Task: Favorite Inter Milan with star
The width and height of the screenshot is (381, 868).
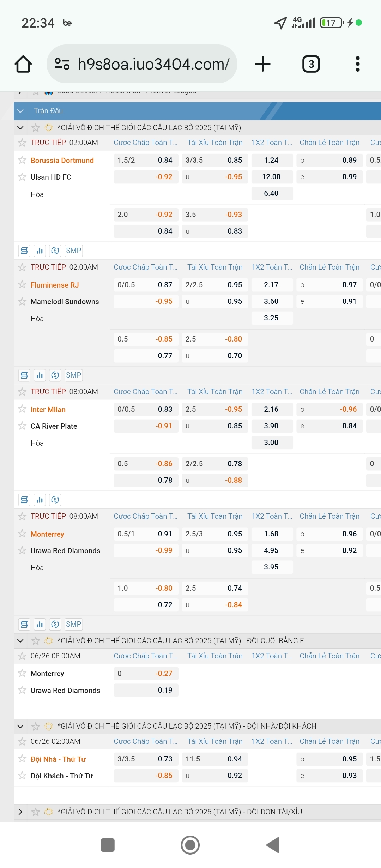Action: pos(22,409)
